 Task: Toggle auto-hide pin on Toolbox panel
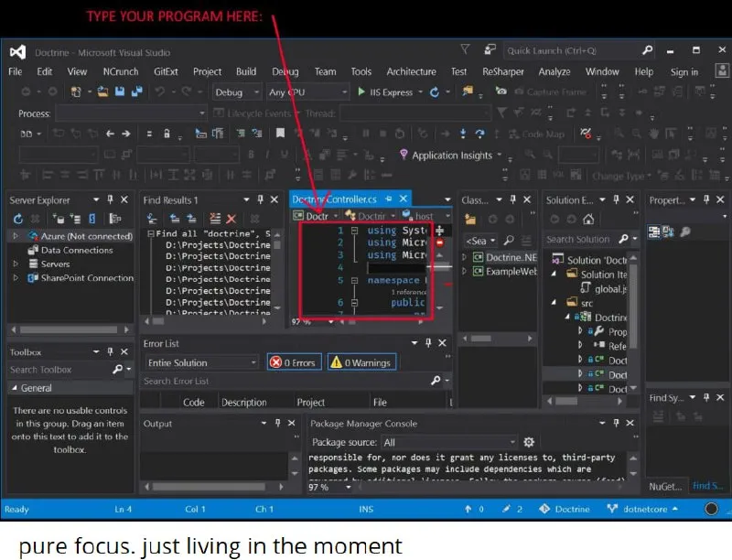pos(110,351)
